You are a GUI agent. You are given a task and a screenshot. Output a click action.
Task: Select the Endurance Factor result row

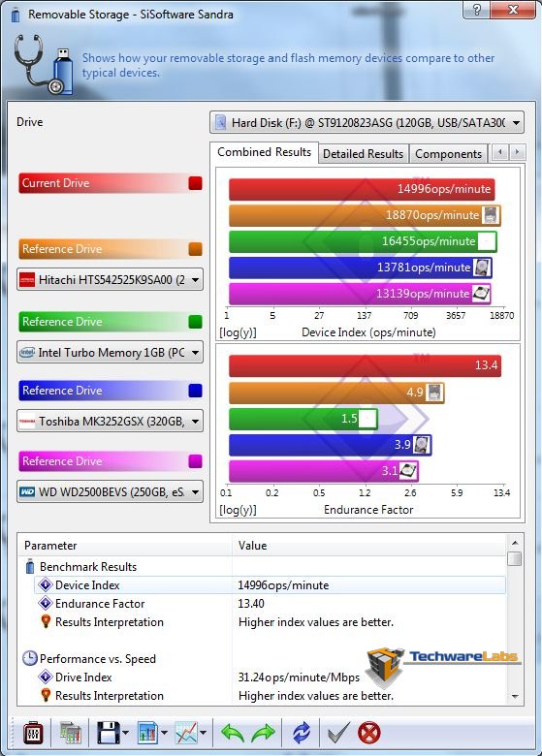(271, 604)
